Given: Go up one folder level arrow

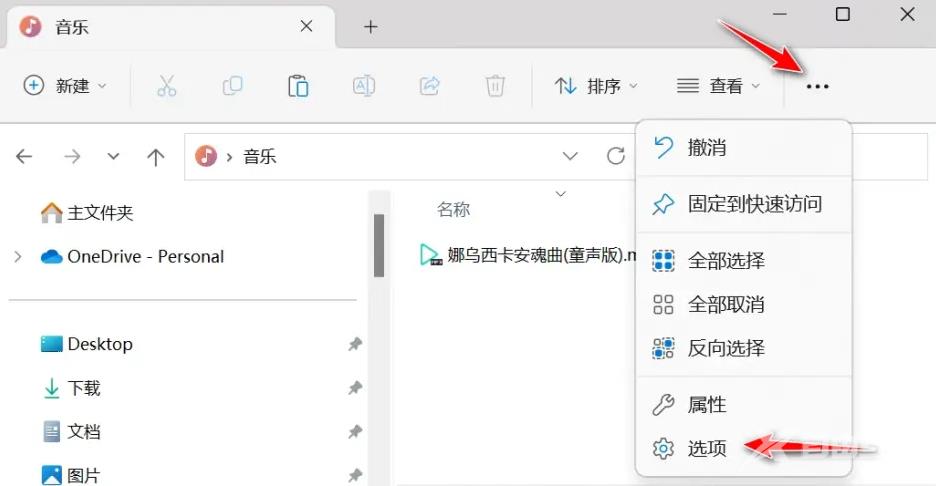Looking at the screenshot, I should (x=155, y=157).
